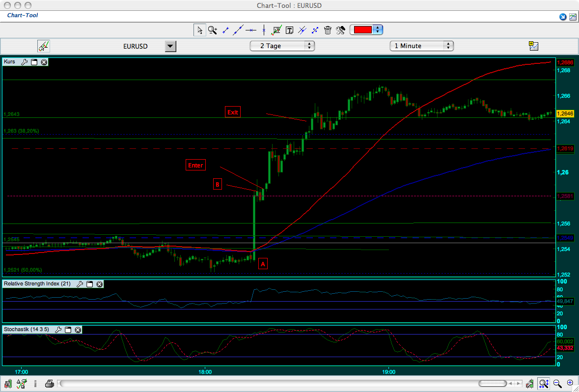Close the Kurs panel
Image resolution: width=579 pixels, height=392 pixels.
(44, 62)
